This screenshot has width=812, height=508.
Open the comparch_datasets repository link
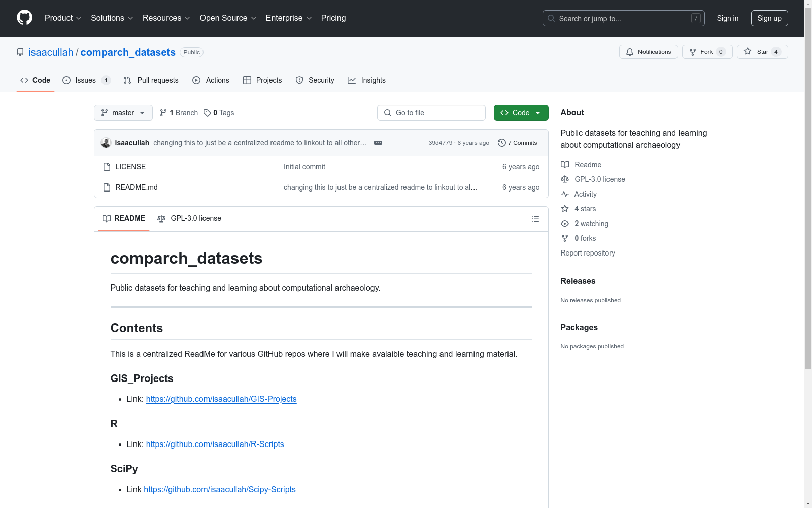[128, 52]
